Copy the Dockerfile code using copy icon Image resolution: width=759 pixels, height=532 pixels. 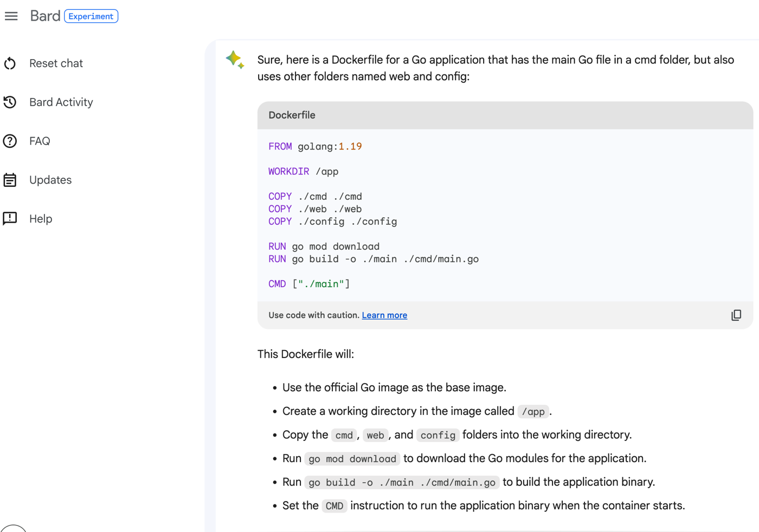[x=736, y=315]
